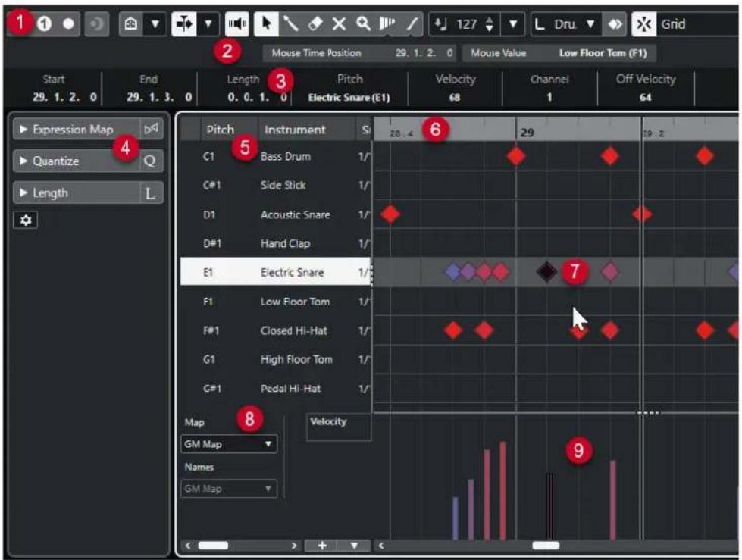
Task: Open the controller lane presets triangle dropdown
Action: (x=354, y=546)
